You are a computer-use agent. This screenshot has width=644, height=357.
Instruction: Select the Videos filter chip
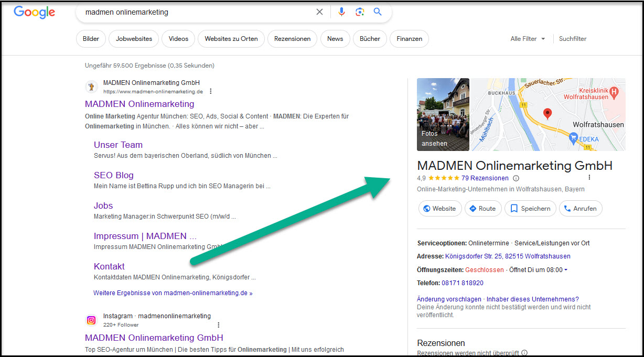pyautogui.click(x=178, y=39)
